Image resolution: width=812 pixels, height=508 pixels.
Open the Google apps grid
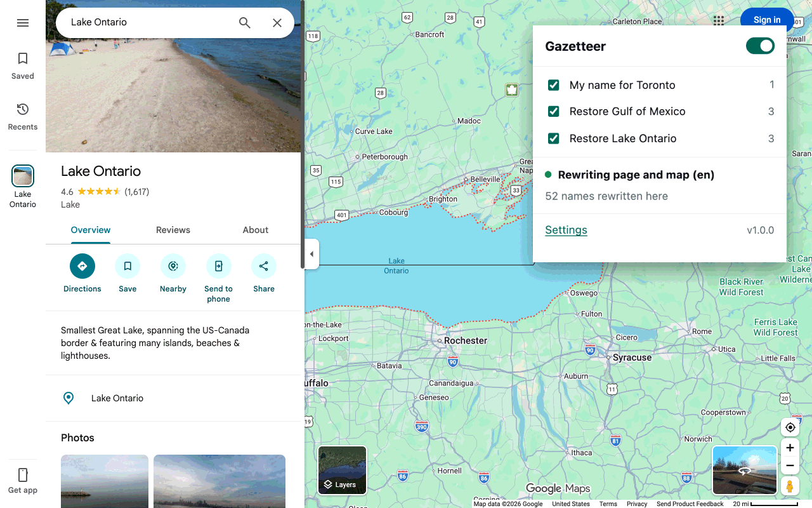[719, 20]
